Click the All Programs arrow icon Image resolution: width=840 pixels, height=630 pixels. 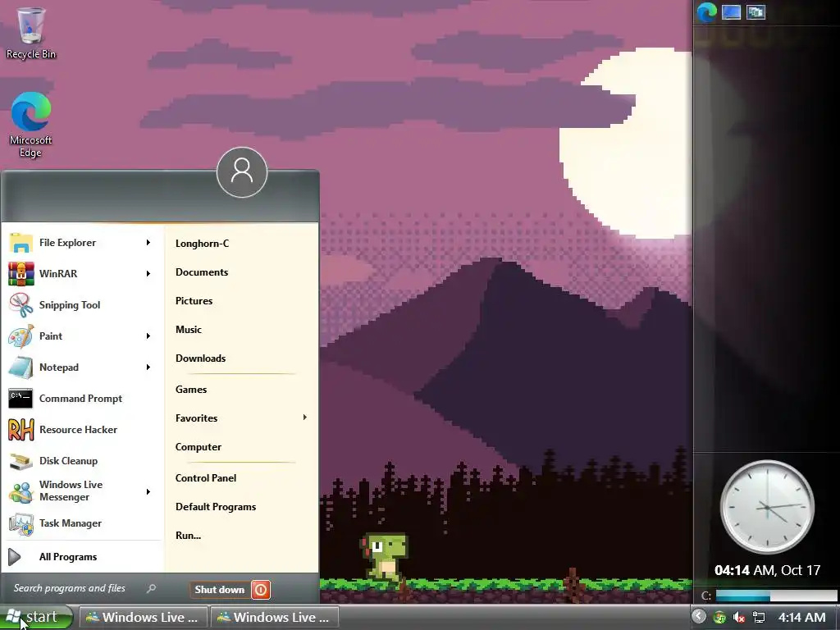point(15,557)
